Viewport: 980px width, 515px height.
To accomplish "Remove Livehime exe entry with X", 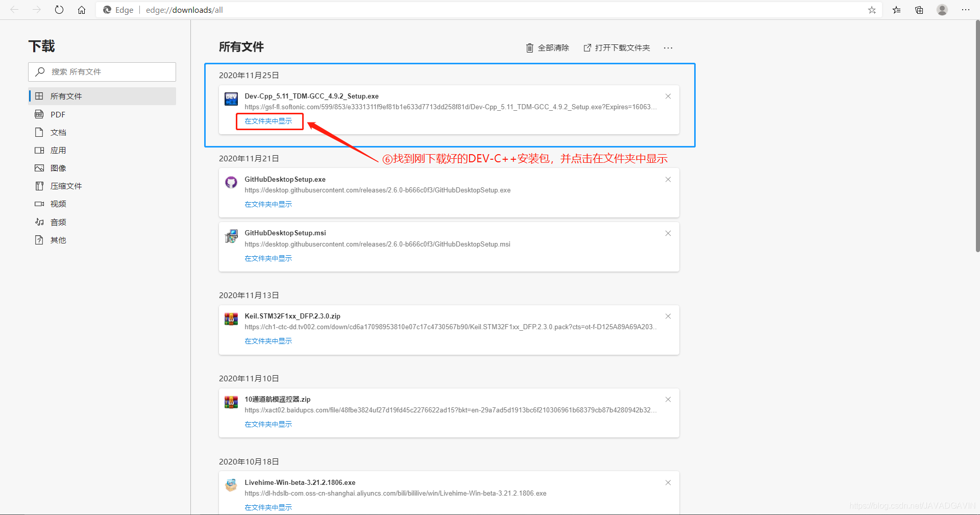I will [x=668, y=482].
